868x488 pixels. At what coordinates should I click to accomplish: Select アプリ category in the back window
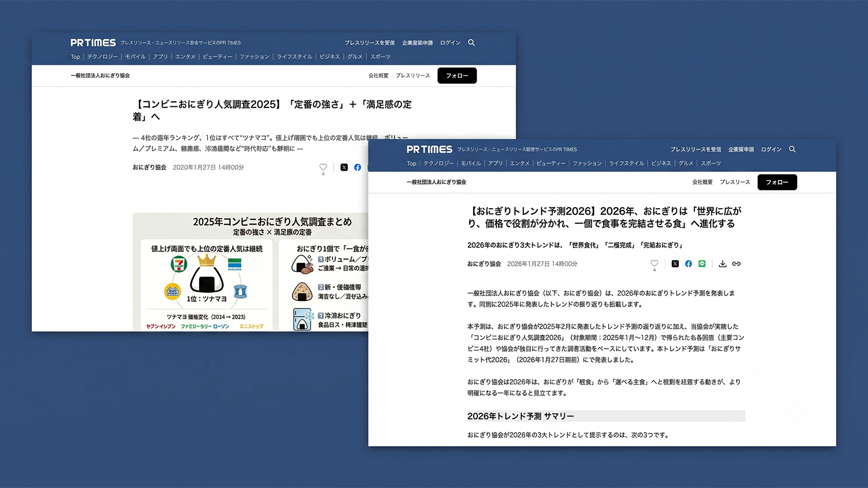[x=160, y=56]
